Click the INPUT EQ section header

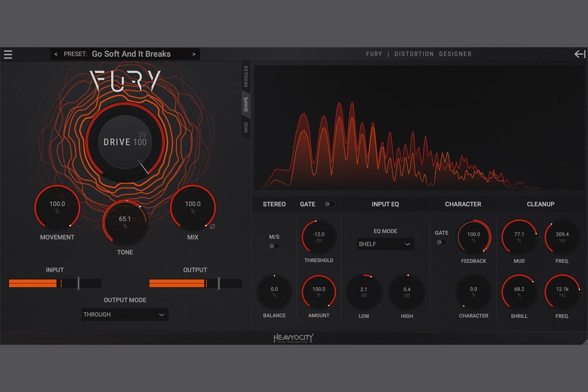coord(386,204)
